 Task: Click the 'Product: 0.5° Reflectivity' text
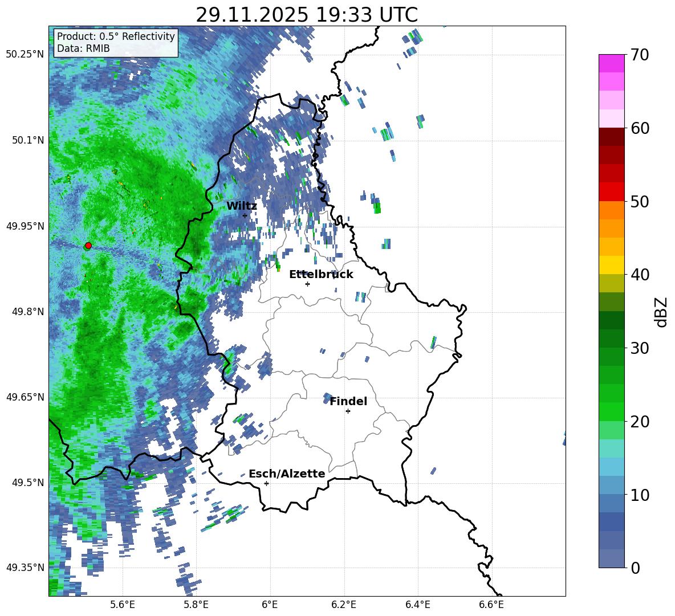[116, 36]
